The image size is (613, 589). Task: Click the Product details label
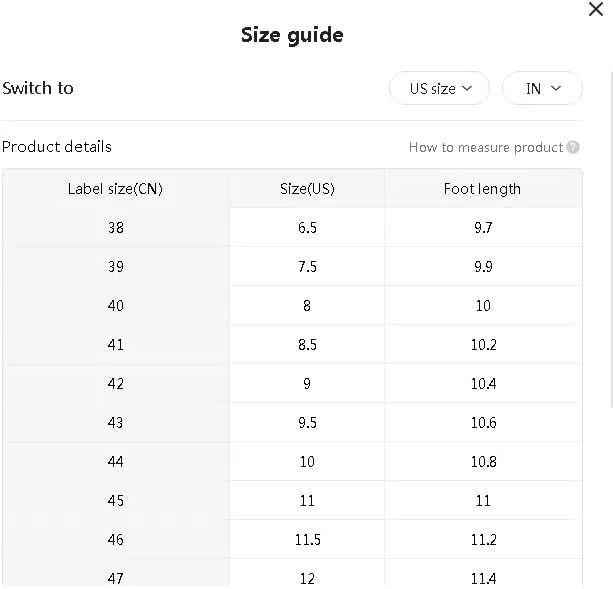57,147
